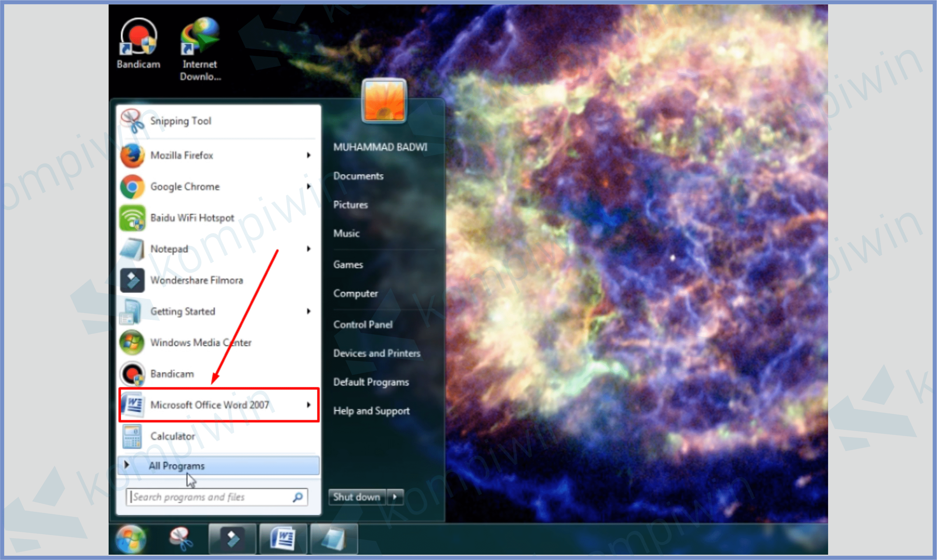Image resolution: width=937 pixels, height=560 pixels.
Task: Launch Wondershare Filmora by its label
Action: 197,280
